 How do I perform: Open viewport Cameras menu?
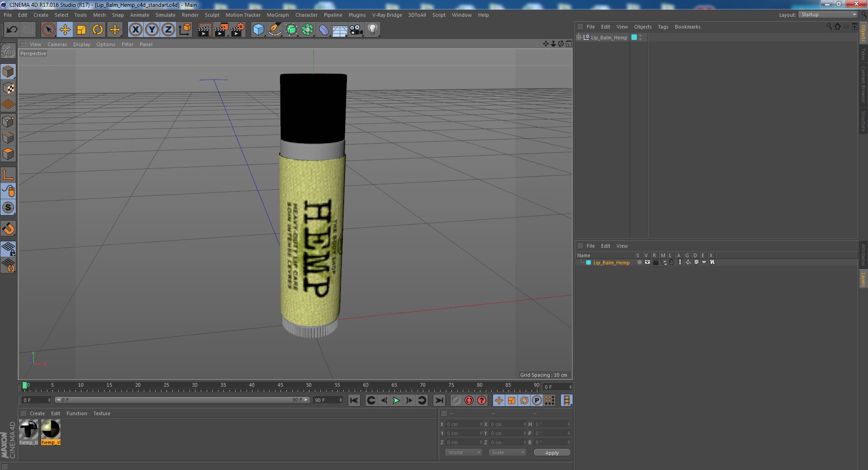tap(57, 44)
